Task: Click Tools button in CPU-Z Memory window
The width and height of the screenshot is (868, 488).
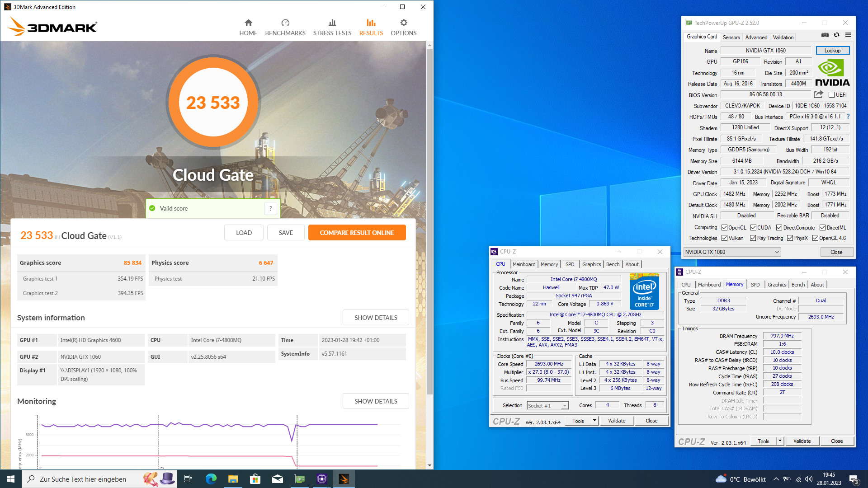Action: point(763,441)
